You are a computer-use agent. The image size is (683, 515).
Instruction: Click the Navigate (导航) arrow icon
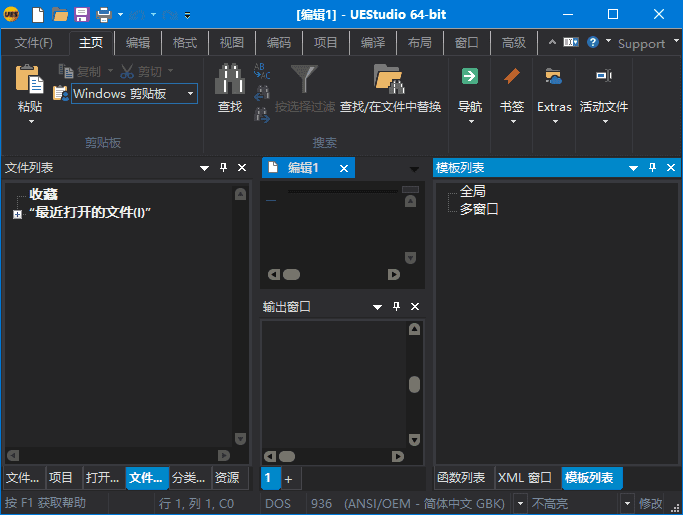point(469,77)
